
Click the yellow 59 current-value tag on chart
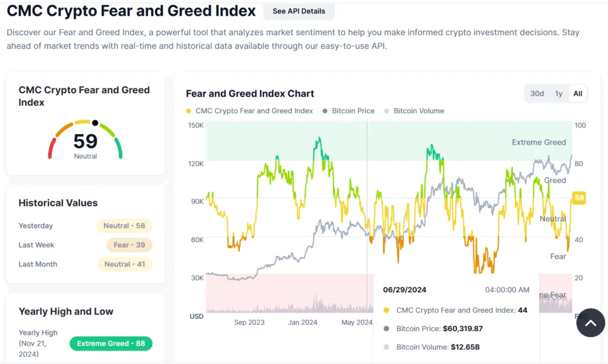pos(579,198)
